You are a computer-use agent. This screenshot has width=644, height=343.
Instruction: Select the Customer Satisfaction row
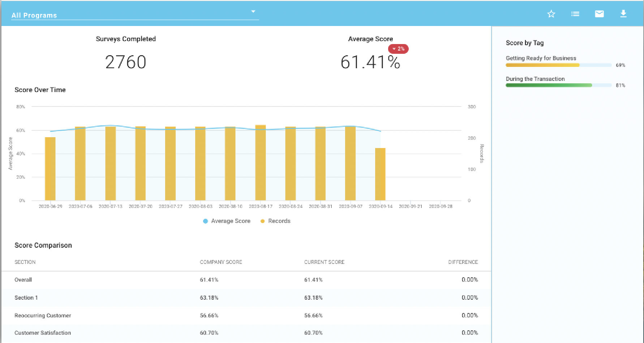click(x=246, y=333)
